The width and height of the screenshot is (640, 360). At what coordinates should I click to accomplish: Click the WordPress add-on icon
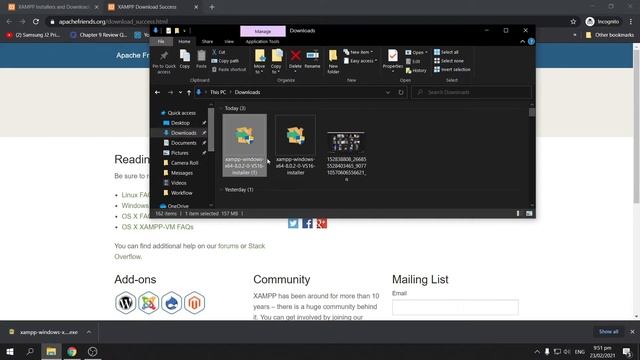(125, 303)
